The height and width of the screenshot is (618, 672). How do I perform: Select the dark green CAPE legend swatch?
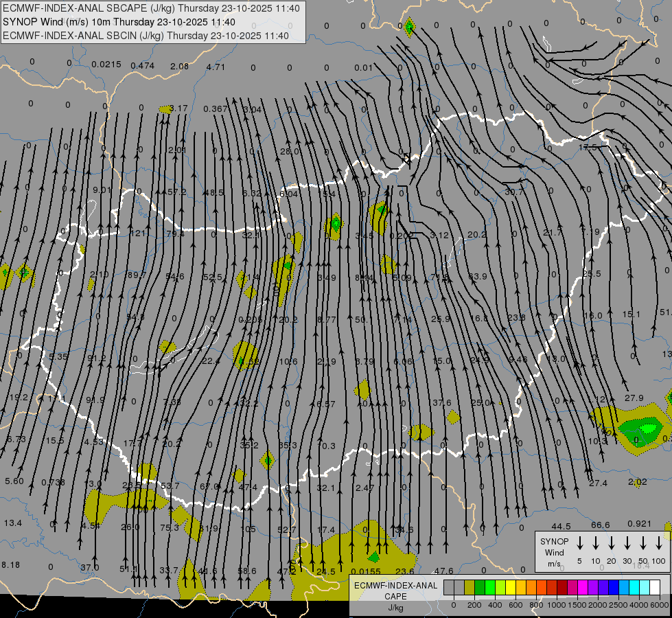[480, 588]
